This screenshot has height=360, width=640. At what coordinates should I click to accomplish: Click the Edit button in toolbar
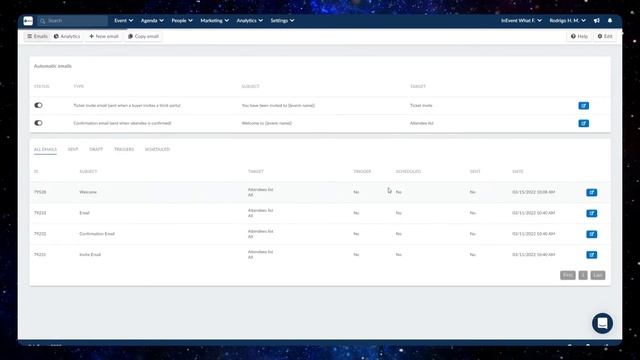click(605, 36)
